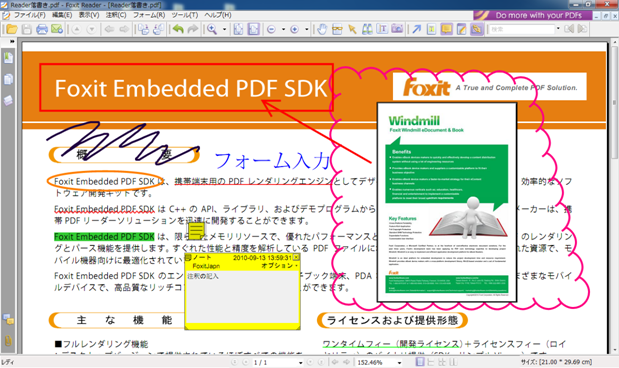Click the next page down arrow icon
The height and width of the screenshot is (368, 619).
[92, 29]
